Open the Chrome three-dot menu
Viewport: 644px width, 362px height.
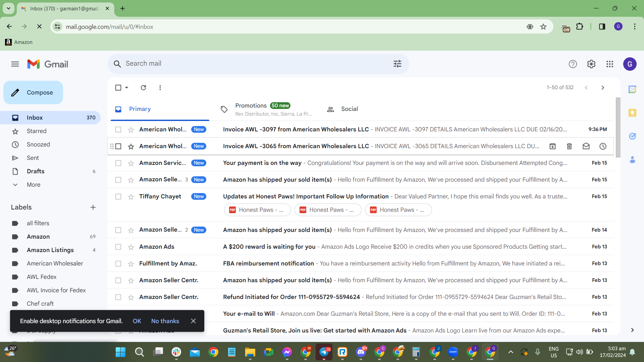(635, 26)
